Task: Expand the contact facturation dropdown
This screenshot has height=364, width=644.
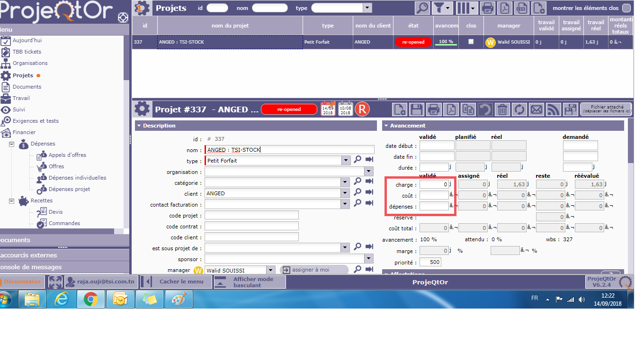Action: tap(346, 204)
